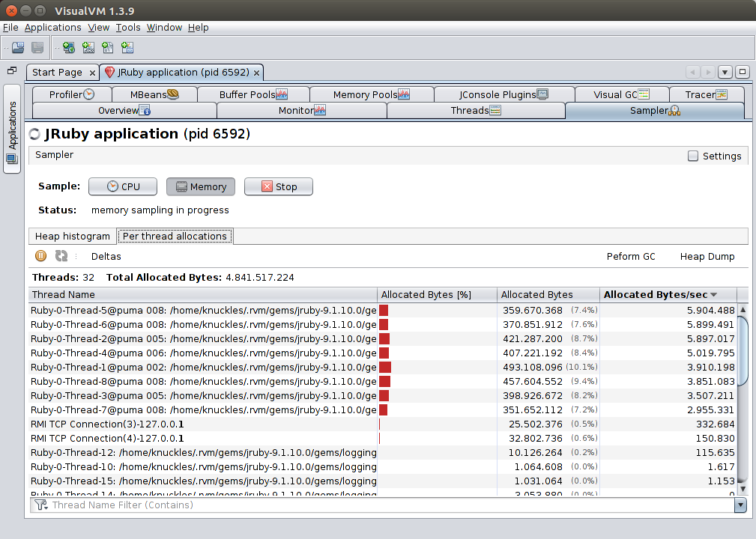
Task: Click the Allocated Bytes column header
Action: pos(548,294)
